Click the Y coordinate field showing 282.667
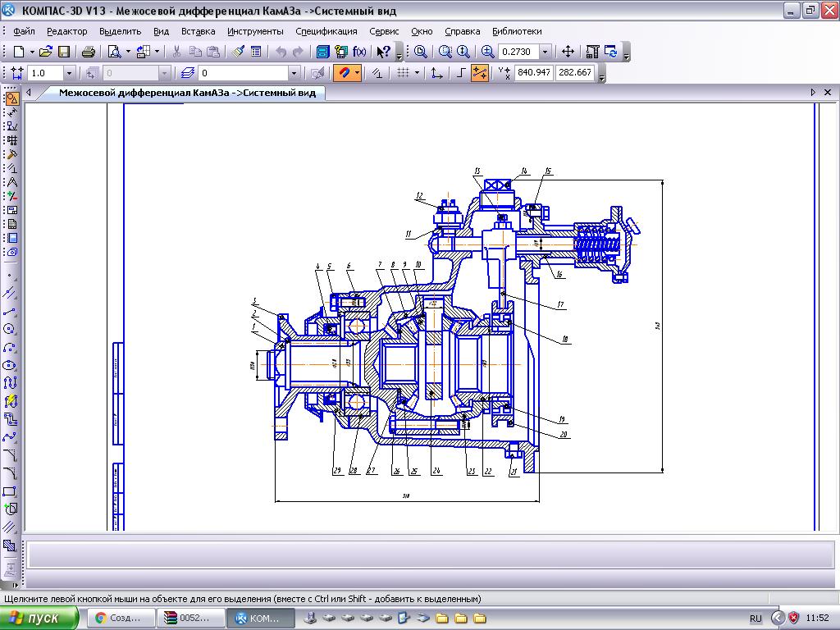This screenshot has height=630, width=840. [574, 73]
